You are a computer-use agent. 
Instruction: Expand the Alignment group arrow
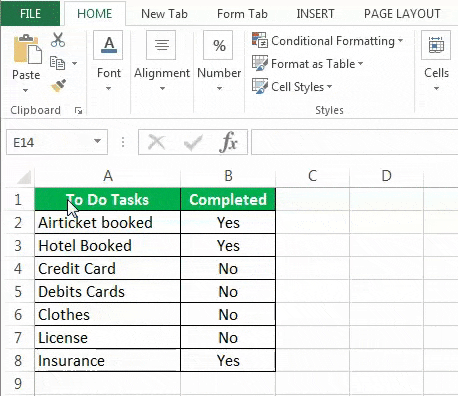(162, 88)
